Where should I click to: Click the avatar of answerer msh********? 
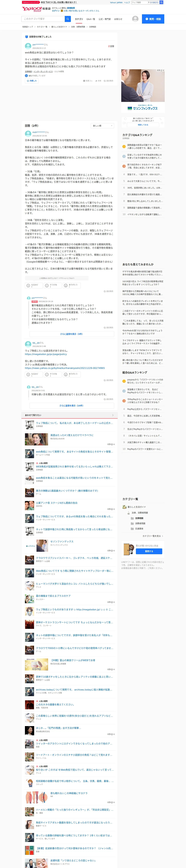pyautogui.click(x=28, y=134)
